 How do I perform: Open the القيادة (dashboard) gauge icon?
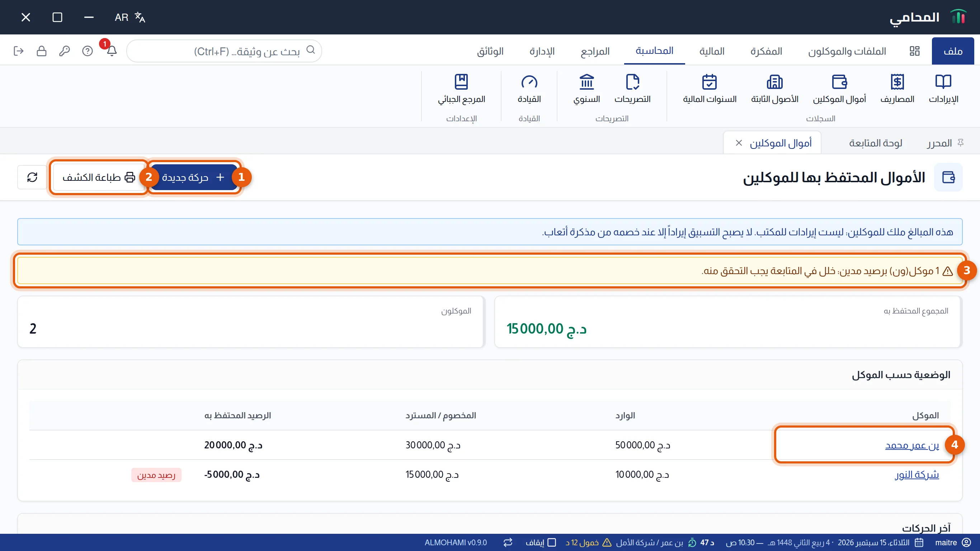(529, 89)
